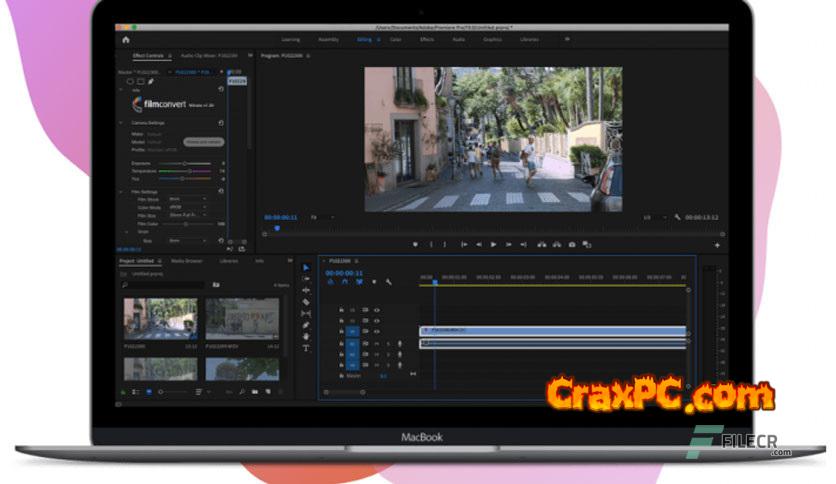The image size is (836, 484).
Task: Click the Export Frame camera icon
Action: point(572,244)
